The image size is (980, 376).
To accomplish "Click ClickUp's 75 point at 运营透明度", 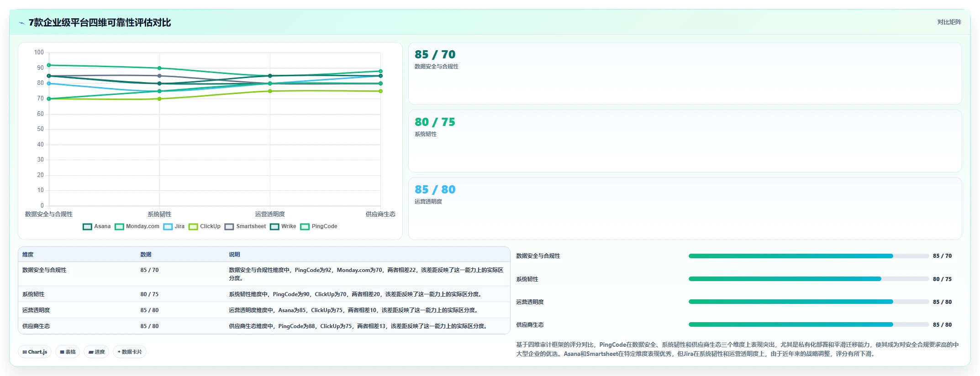I will coord(270,91).
